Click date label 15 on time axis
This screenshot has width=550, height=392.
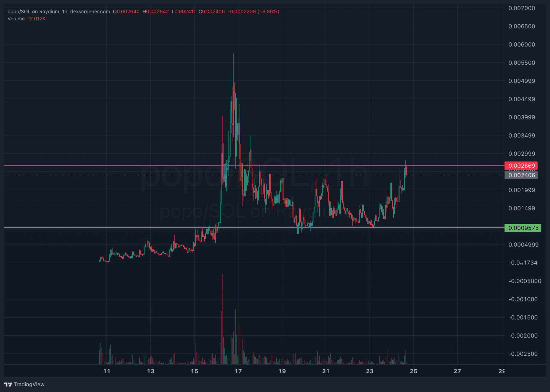194,371
